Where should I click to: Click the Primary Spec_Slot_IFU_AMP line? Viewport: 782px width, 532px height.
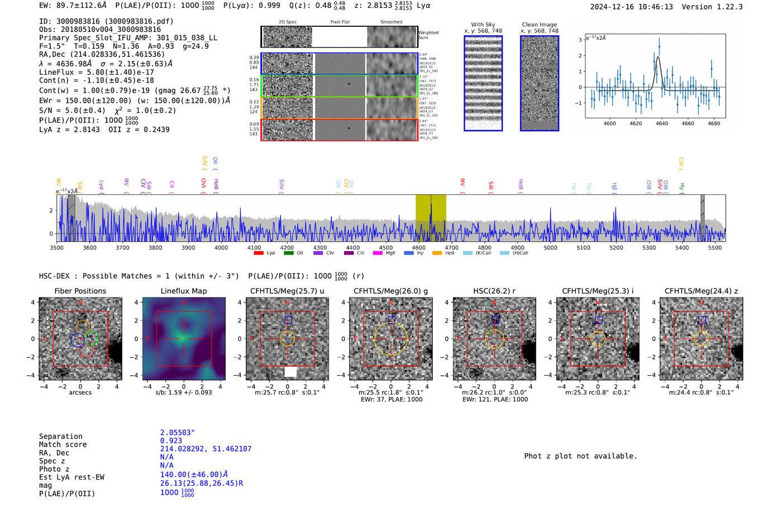click(x=128, y=38)
